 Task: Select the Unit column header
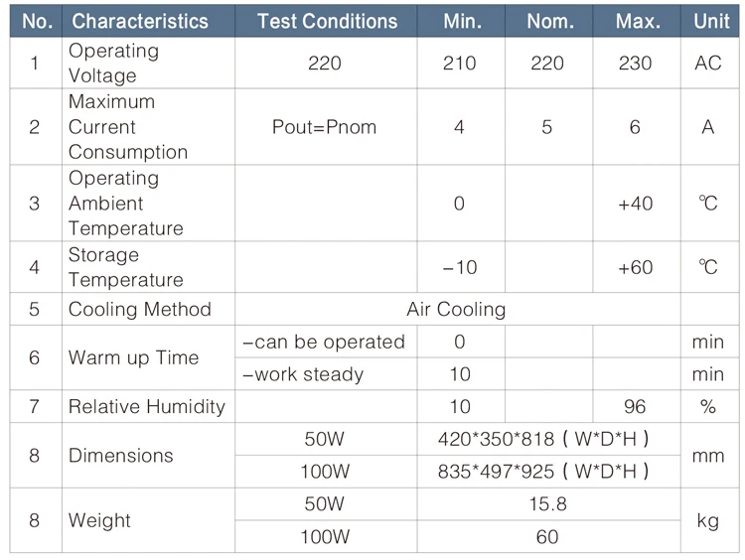pos(711,21)
